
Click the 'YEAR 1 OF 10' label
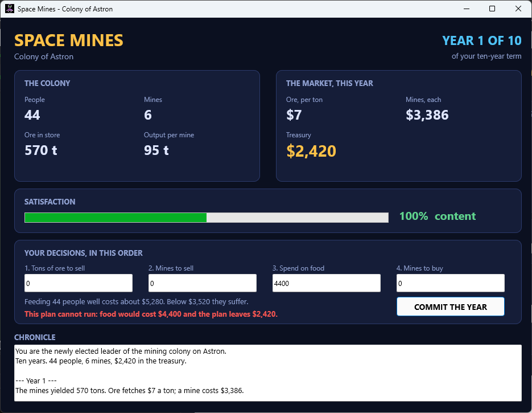pyautogui.click(x=482, y=41)
